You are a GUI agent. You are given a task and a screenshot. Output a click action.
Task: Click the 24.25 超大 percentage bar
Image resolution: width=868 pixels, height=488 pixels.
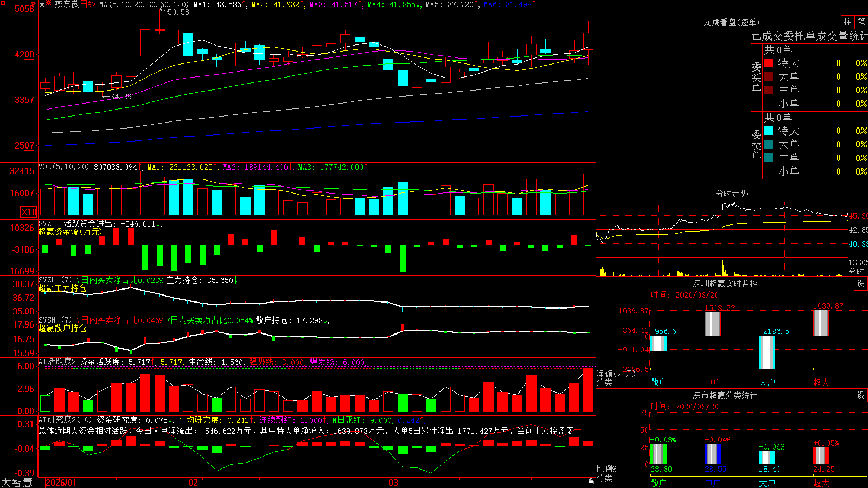click(x=821, y=455)
